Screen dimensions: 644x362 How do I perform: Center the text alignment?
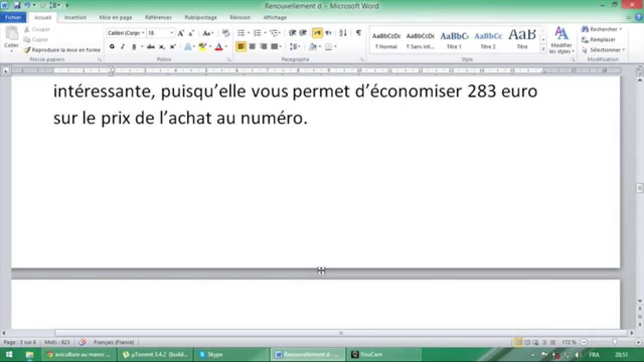[252, 47]
